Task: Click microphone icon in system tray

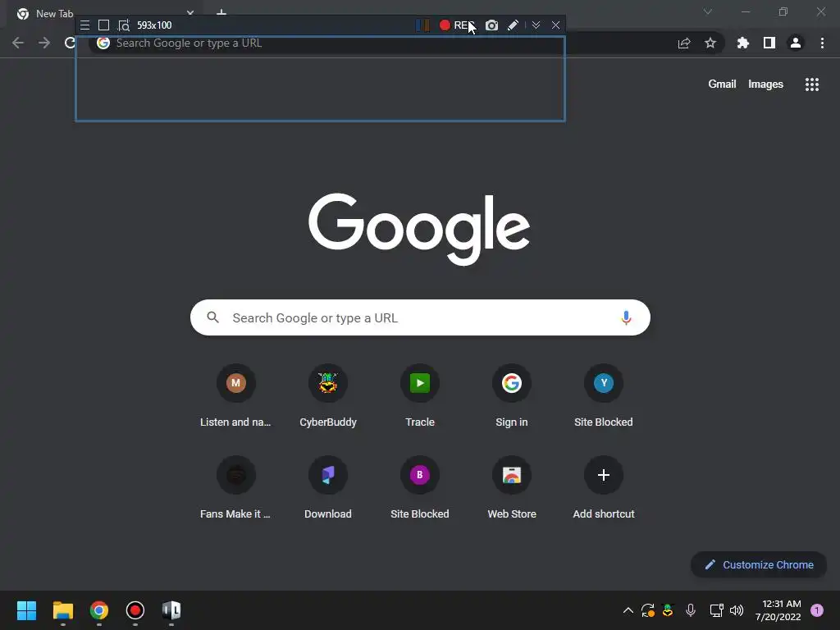Action: point(691,610)
